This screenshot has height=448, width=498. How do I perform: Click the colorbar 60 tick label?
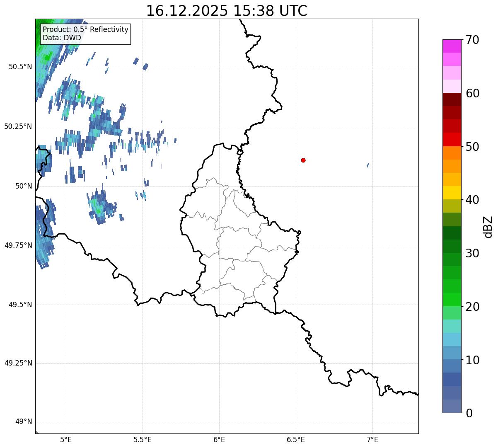point(473,93)
